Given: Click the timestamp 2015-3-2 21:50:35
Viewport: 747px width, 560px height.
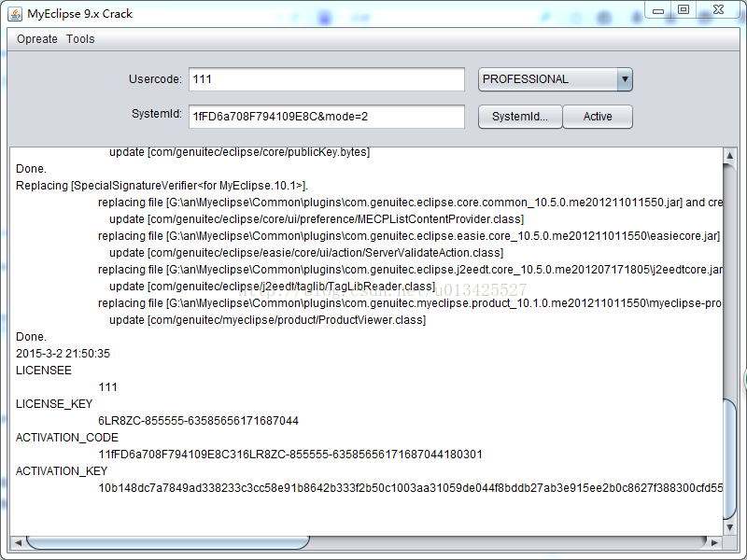Looking at the screenshot, I should pos(63,354).
